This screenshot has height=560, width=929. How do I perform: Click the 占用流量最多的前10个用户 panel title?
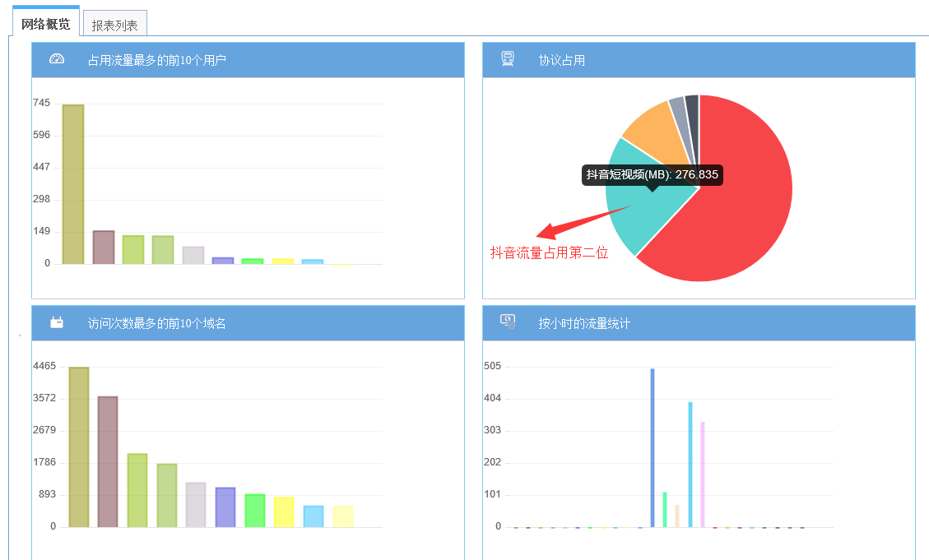point(157,60)
